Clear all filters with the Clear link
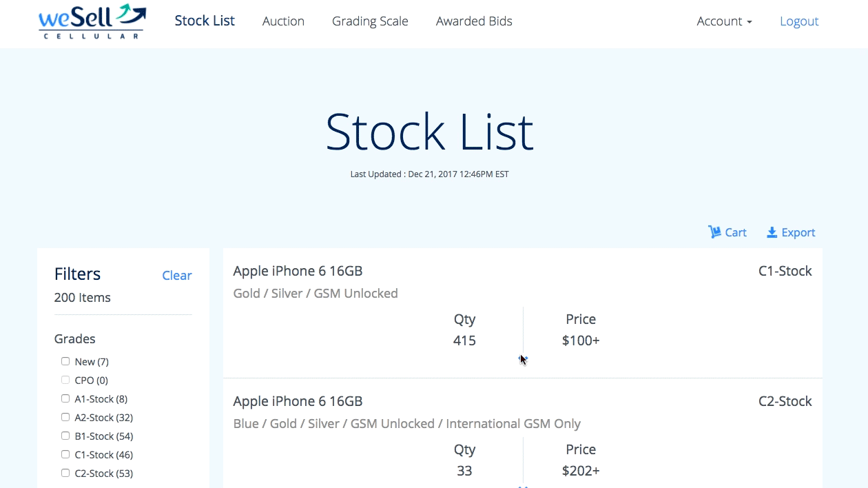 click(177, 276)
